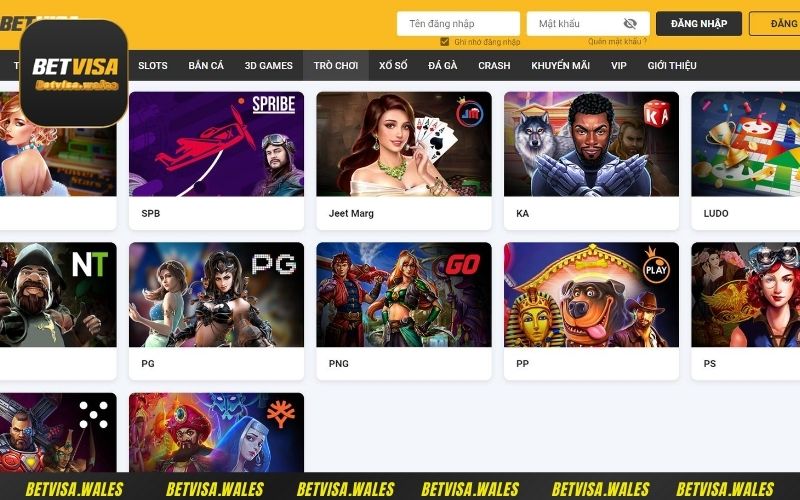Click the NT provider logo
Viewport: 800px width, 500px height.
90,265
